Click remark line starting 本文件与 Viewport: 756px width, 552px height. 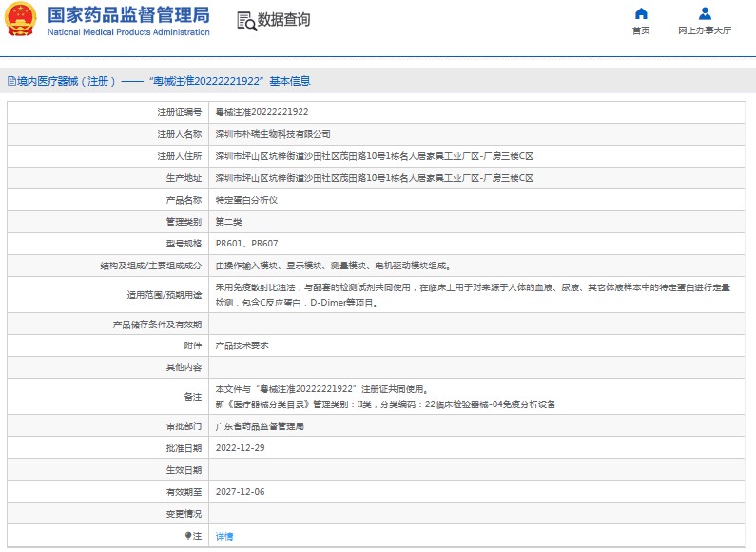(322, 389)
